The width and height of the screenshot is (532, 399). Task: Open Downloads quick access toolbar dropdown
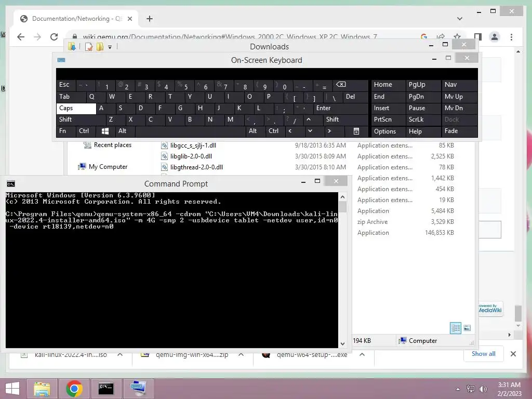pyautogui.click(x=110, y=47)
